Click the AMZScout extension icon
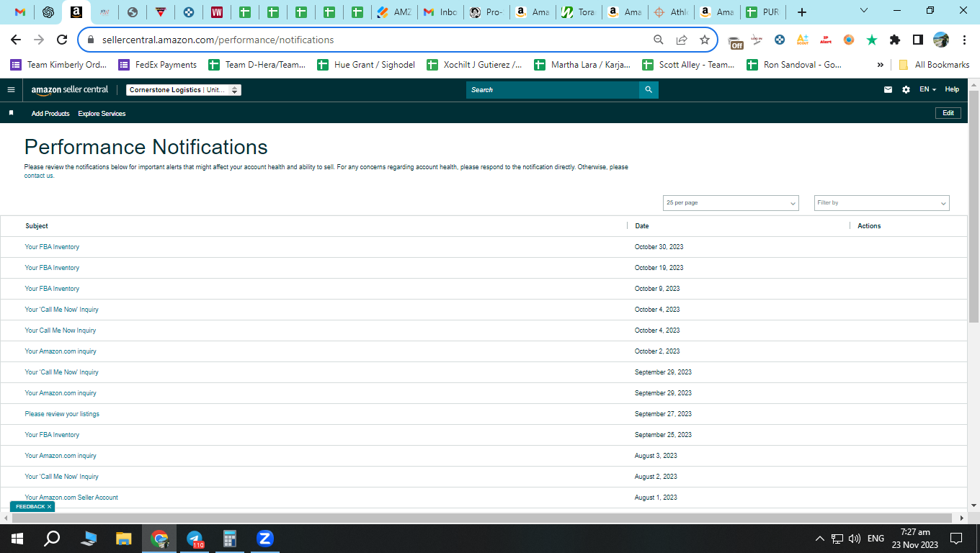 pos(803,40)
